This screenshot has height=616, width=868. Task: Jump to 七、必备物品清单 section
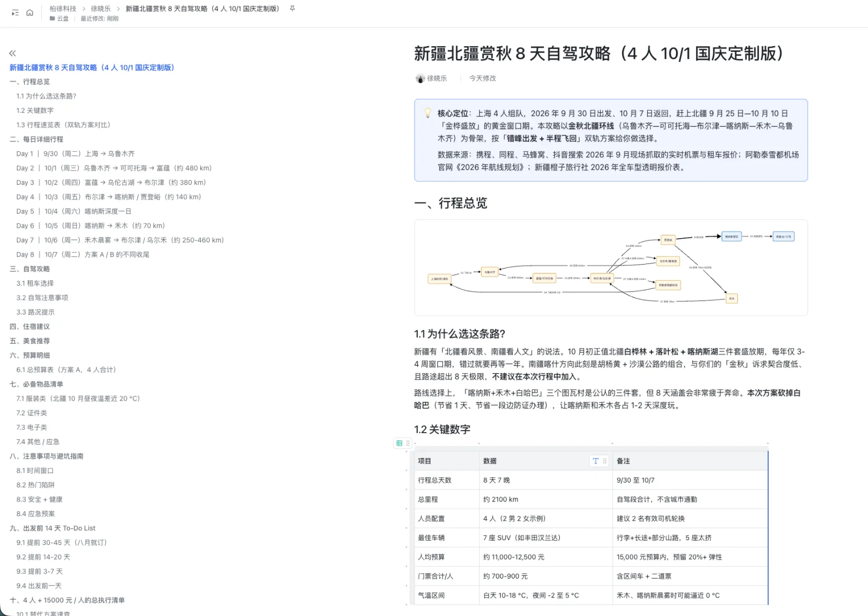coord(36,384)
